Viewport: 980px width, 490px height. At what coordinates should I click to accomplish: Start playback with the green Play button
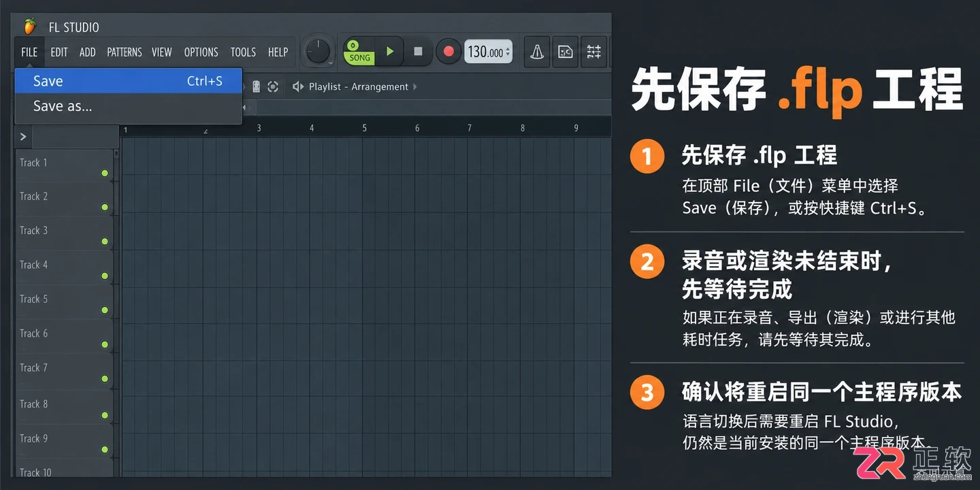click(x=390, y=52)
